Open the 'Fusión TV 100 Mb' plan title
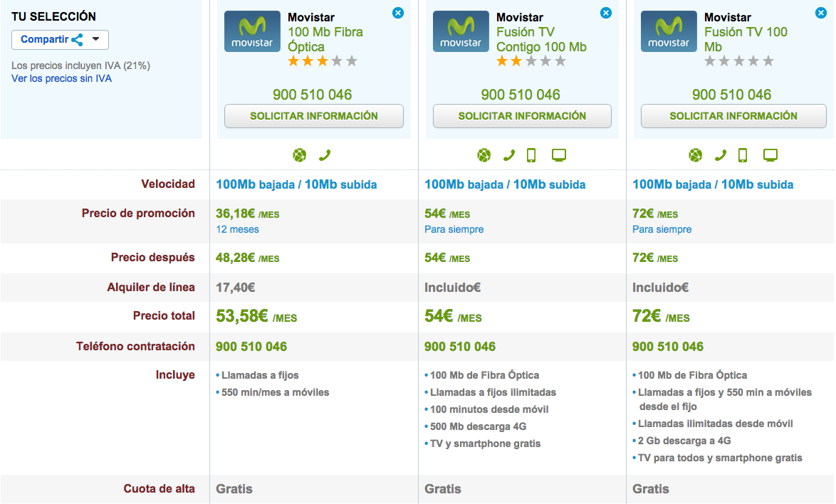Screen dimensions: 836x504 [746, 39]
